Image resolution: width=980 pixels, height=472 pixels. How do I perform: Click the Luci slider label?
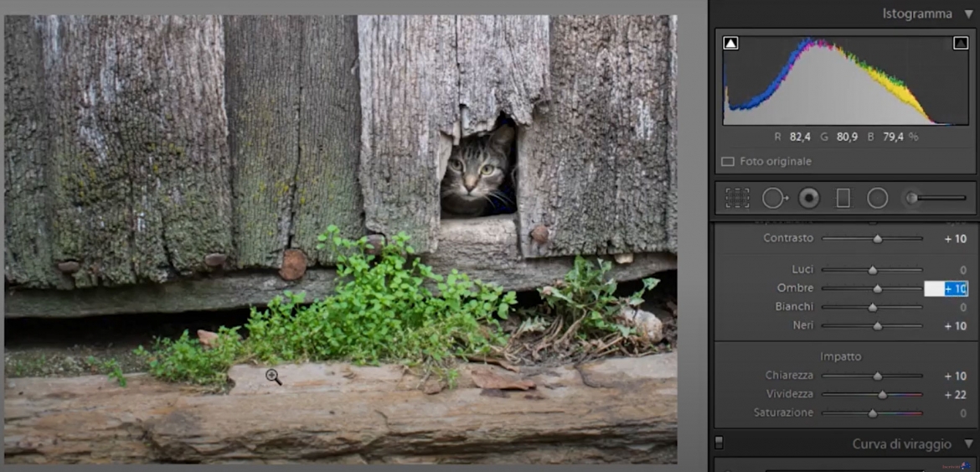click(802, 270)
